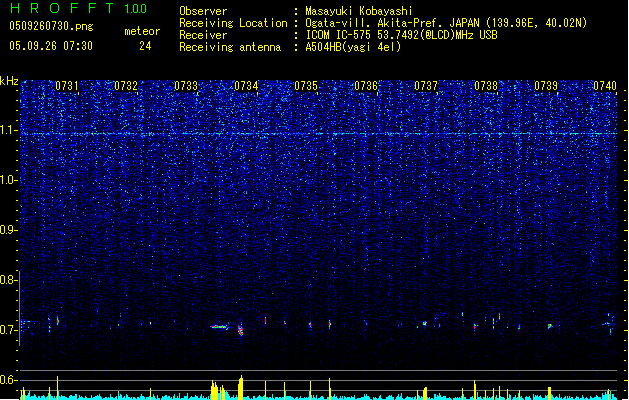
Task: Click the 'Receiving antenna' field label
Action: pyautogui.click(x=230, y=47)
